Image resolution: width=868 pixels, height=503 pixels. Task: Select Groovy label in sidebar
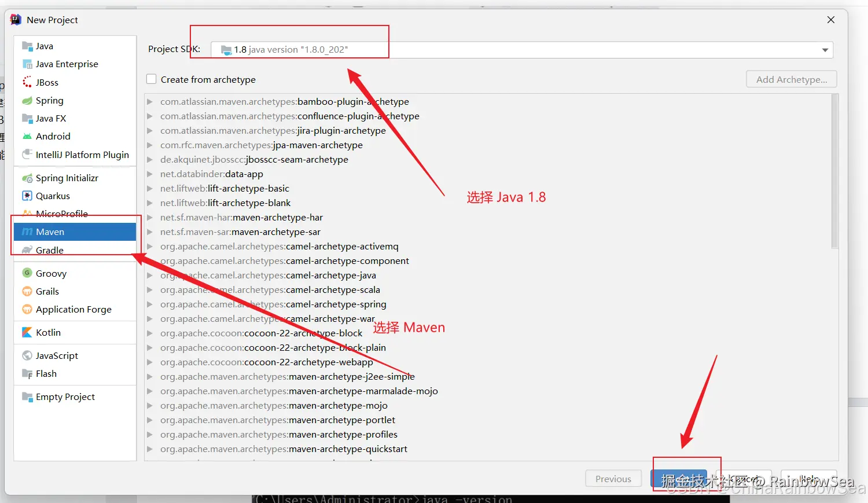pyautogui.click(x=51, y=274)
